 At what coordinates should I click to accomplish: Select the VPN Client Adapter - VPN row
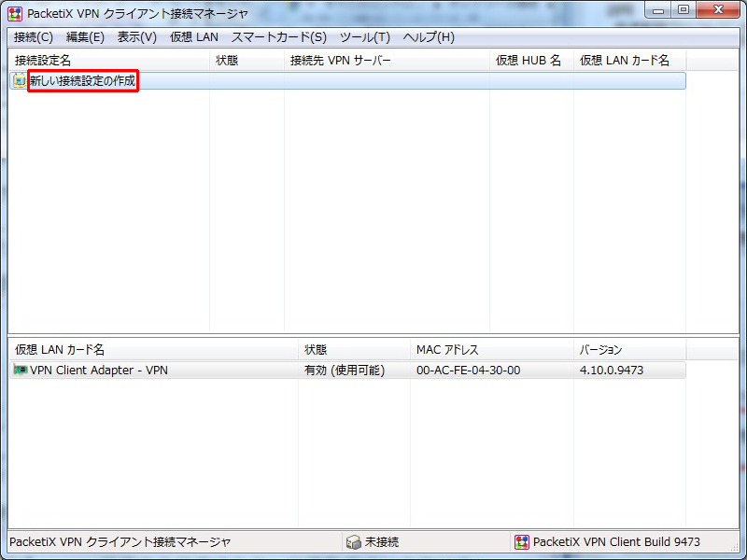(x=99, y=371)
